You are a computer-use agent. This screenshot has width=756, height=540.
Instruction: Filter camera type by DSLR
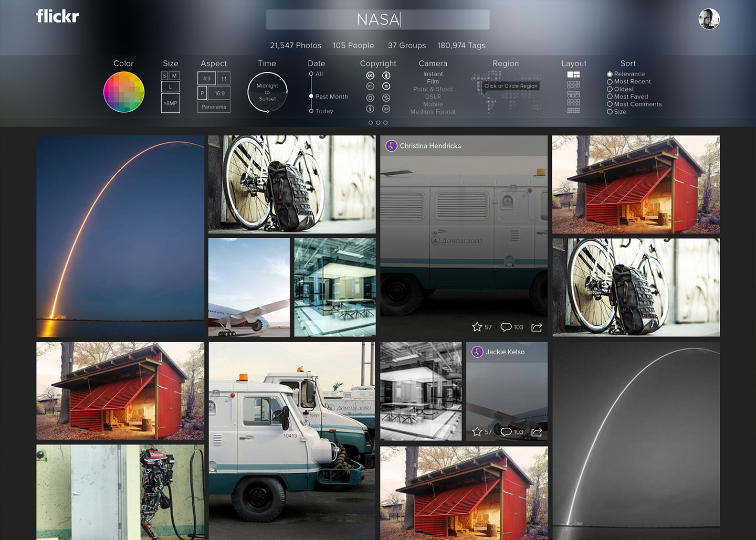point(433,97)
